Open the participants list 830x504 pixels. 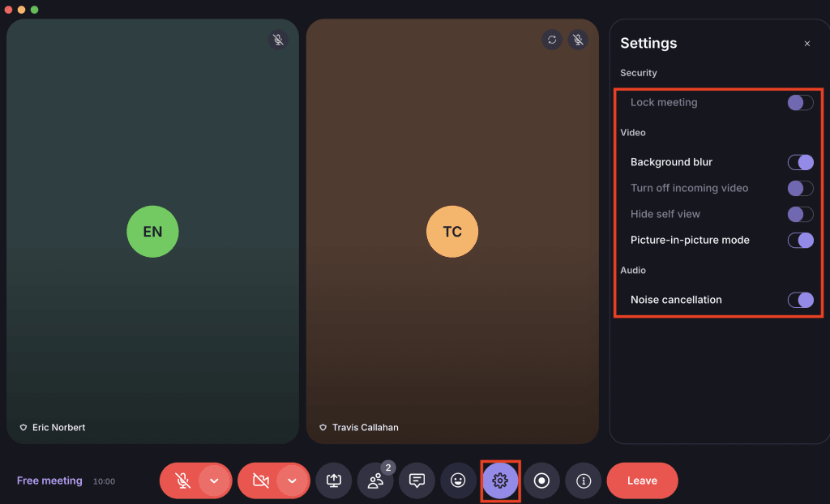pyautogui.click(x=375, y=481)
